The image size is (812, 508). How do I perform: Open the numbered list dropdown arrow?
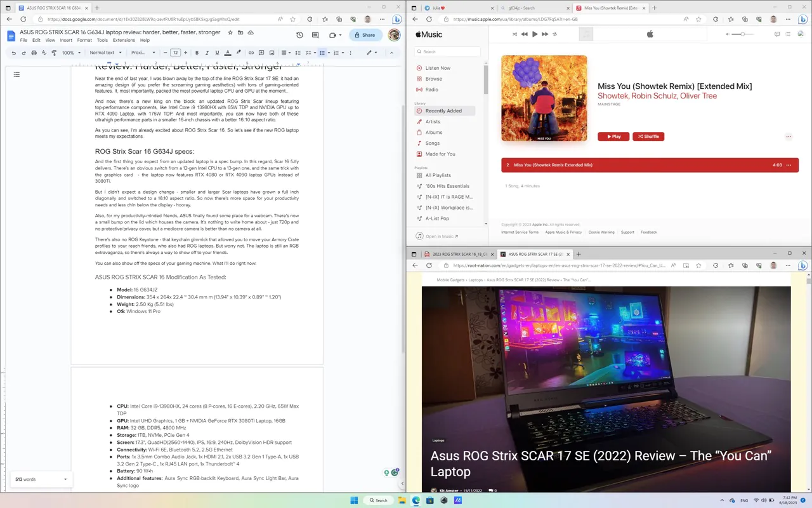343,53
